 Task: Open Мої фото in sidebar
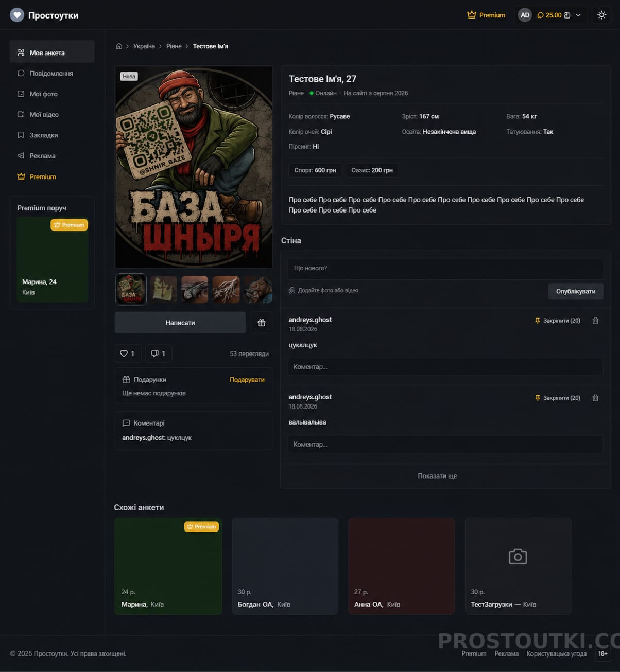[52, 94]
